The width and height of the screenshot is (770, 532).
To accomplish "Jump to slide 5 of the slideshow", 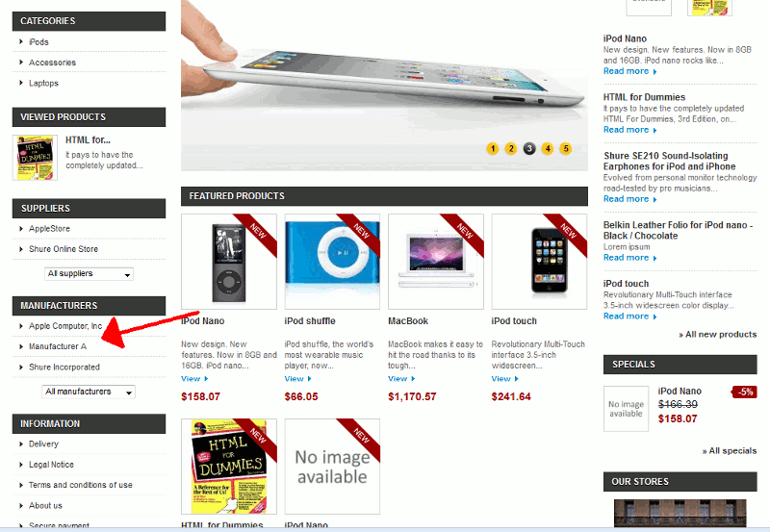I will tap(566, 149).
